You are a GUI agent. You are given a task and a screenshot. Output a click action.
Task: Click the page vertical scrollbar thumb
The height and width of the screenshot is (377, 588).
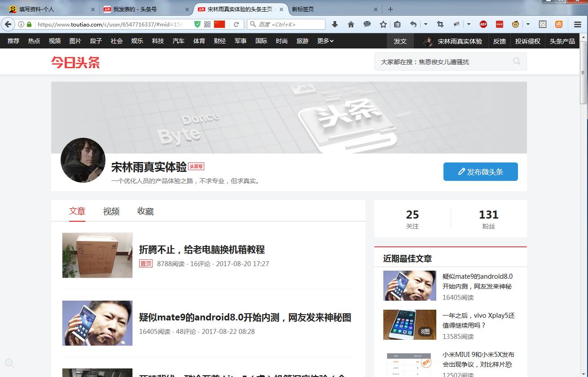coord(583,73)
